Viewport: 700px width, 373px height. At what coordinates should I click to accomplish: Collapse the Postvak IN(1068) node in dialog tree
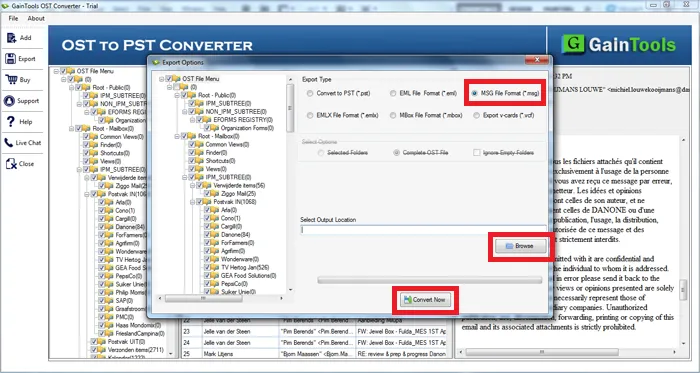192,202
